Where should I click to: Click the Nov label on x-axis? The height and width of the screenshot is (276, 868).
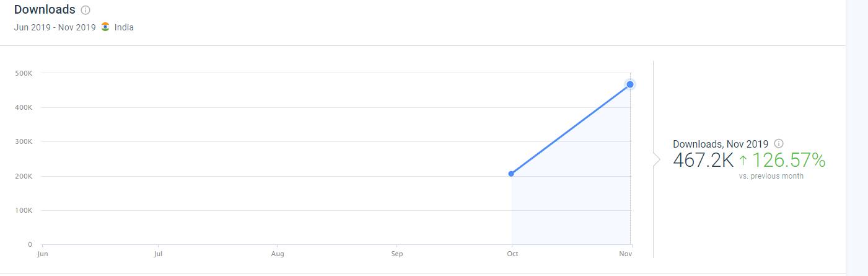[627, 254]
